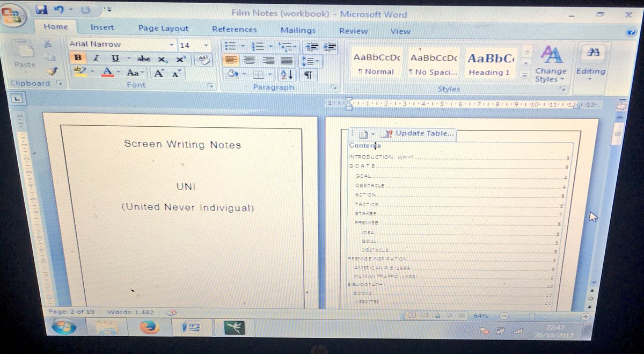Cut selection with the scissors icon
This screenshot has width=644, height=354.
[x=48, y=45]
